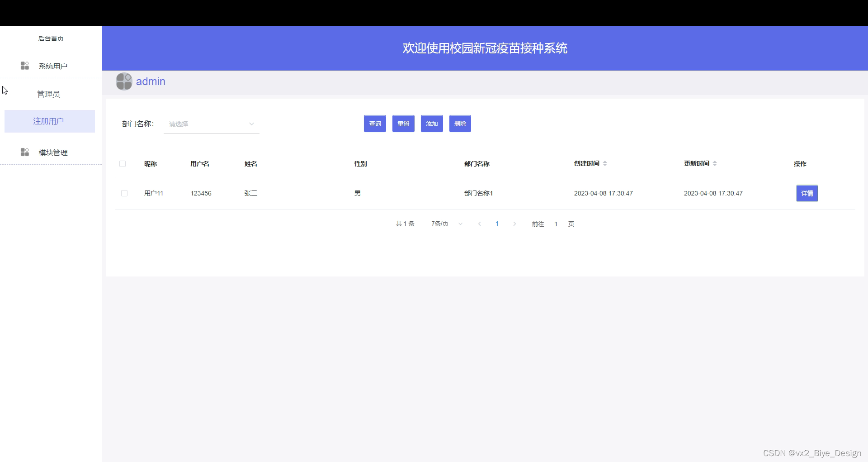
Task: Click the 删除 button
Action: 460,124
